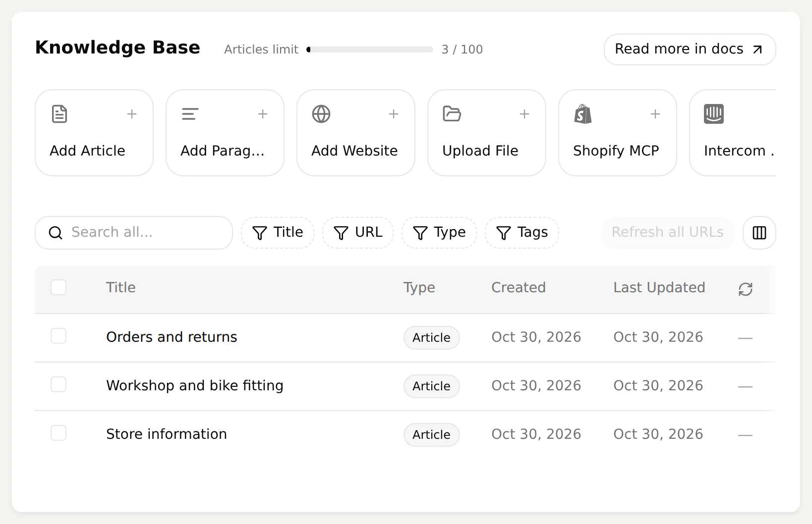The height and width of the screenshot is (524, 812).
Task: Check the Workshop and bike fitting row checkbox
Action: click(58, 384)
